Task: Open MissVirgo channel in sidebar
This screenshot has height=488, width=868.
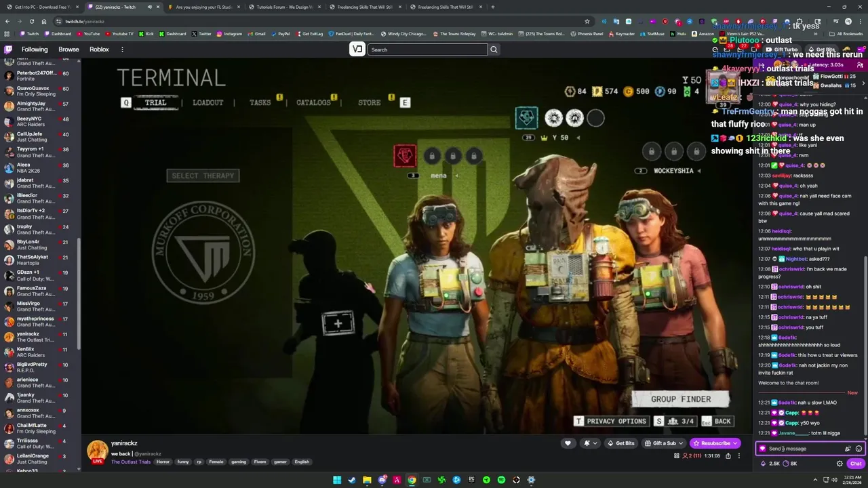Action: [39, 306]
